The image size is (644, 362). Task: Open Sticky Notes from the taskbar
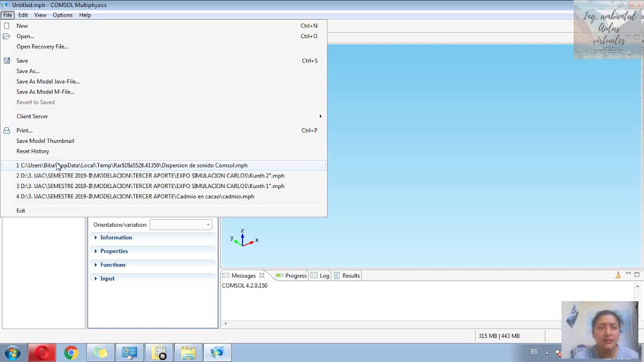(x=100, y=353)
